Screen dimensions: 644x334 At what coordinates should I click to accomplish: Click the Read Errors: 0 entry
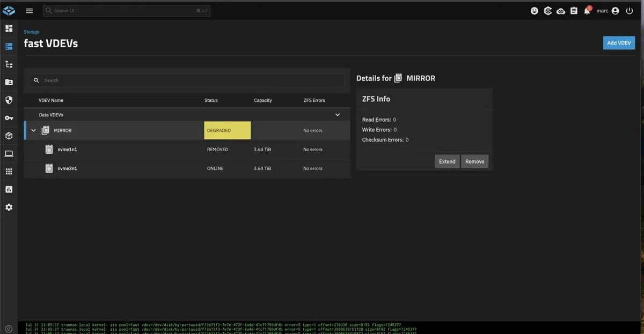(x=379, y=120)
